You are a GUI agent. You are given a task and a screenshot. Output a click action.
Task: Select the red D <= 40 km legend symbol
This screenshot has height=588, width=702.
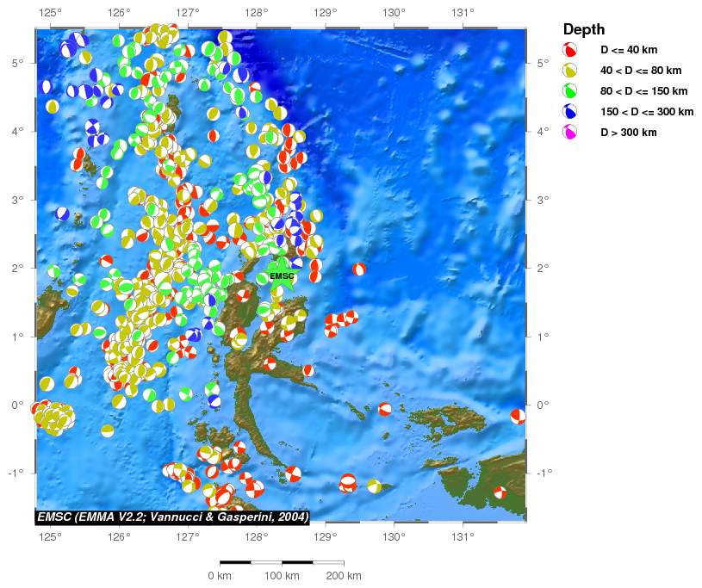pyautogui.click(x=570, y=50)
